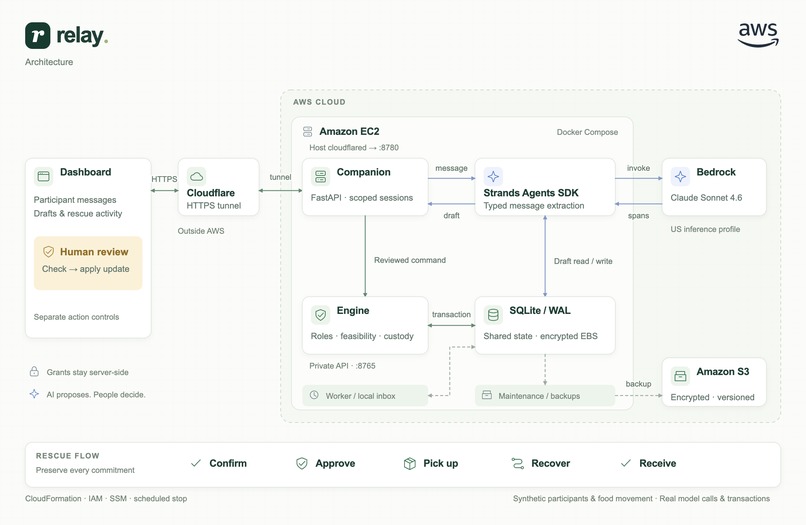Click the Amazon S3 bucket icon
Screen dimensions: 806x525
tap(680, 376)
